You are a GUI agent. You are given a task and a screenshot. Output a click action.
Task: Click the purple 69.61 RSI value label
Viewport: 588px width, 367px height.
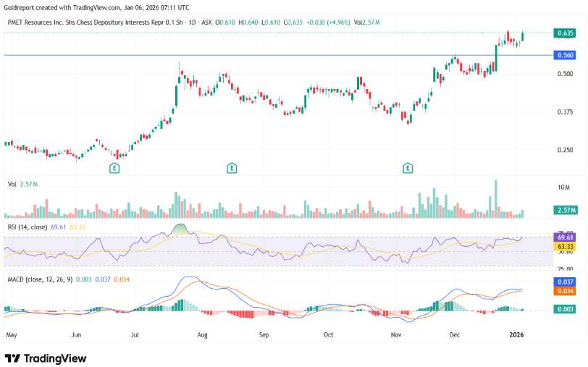coord(566,237)
